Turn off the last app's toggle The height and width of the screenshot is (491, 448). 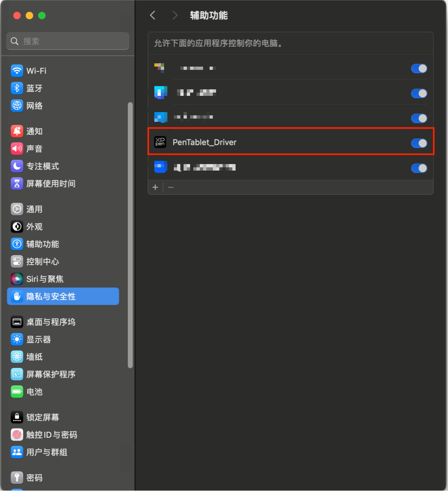coord(419,168)
